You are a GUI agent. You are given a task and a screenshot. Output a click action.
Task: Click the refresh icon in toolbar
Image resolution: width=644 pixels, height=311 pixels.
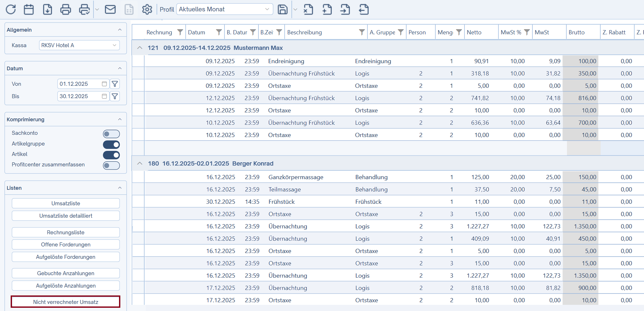click(11, 9)
